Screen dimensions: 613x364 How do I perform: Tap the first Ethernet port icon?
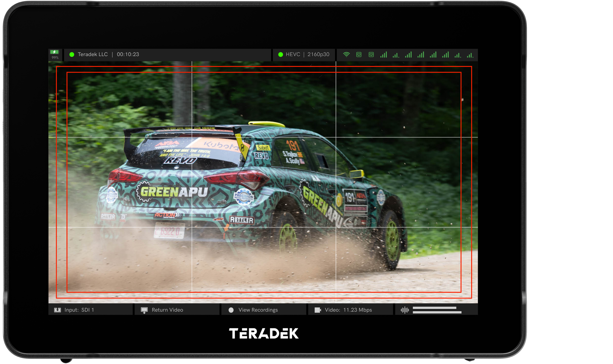coord(359,55)
